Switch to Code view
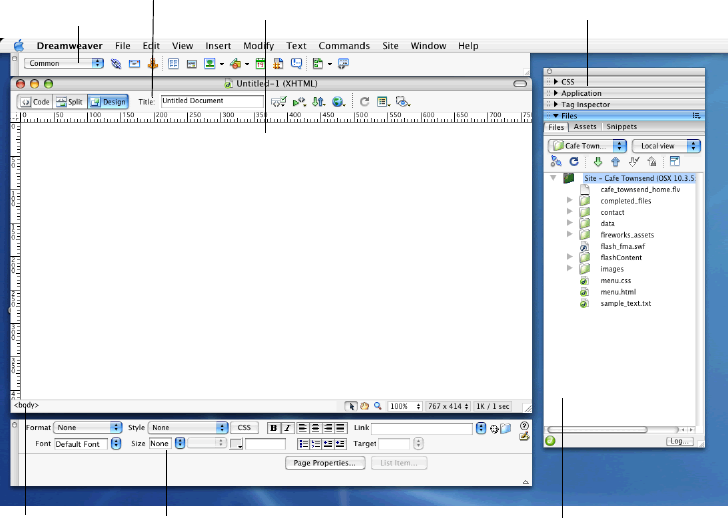The width and height of the screenshot is (728, 518). [35, 102]
